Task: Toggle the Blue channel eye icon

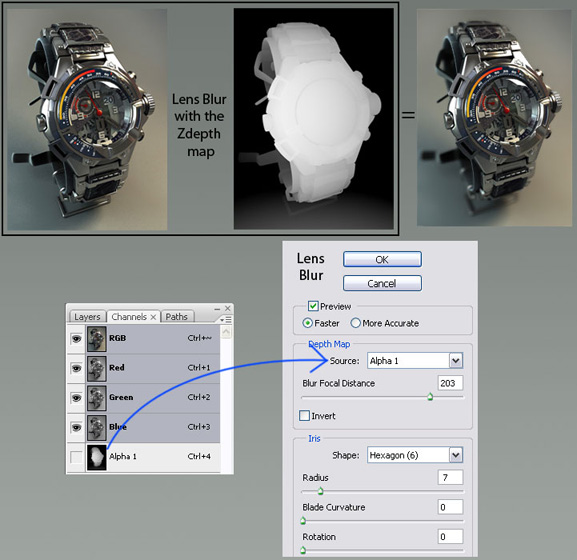Action: (x=76, y=427)
